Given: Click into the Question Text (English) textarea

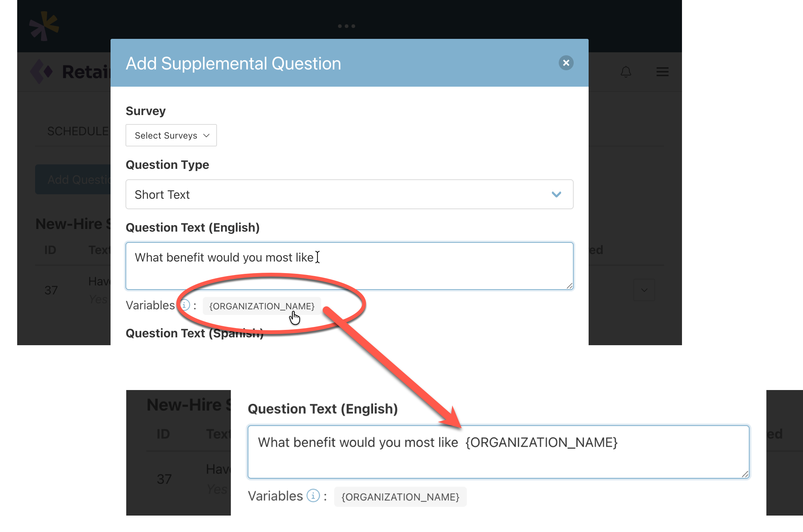Looking at the screenshot, I should 349,266.
